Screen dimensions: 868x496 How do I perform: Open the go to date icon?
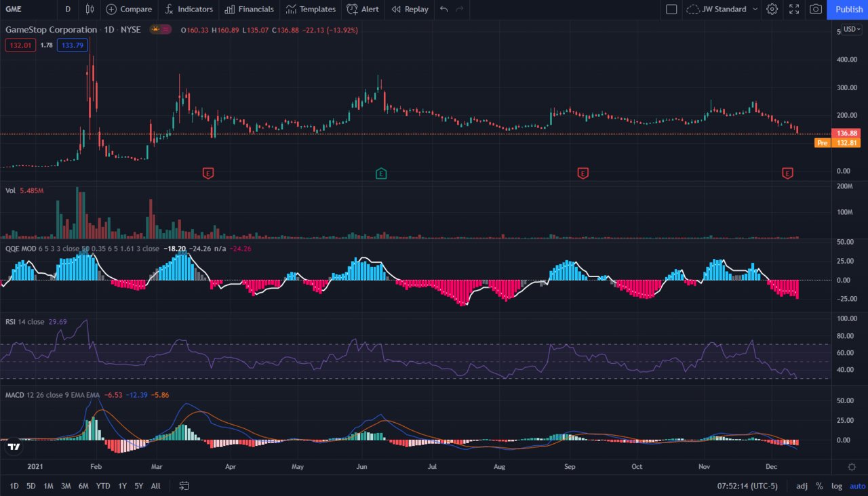[x=184, y=486]
